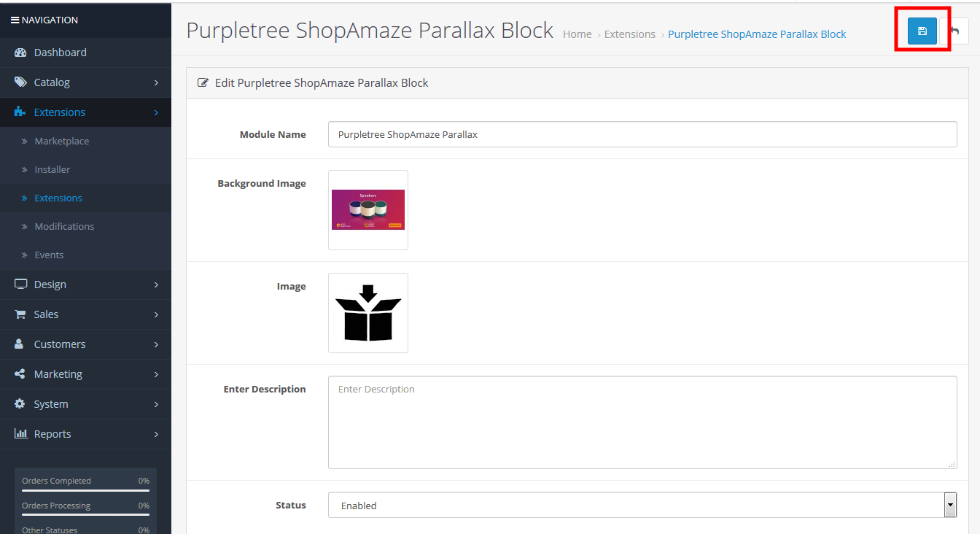Screen dimensions: 980x534
Task: Expand the Sales menu chevron
Action: [156, 314]
